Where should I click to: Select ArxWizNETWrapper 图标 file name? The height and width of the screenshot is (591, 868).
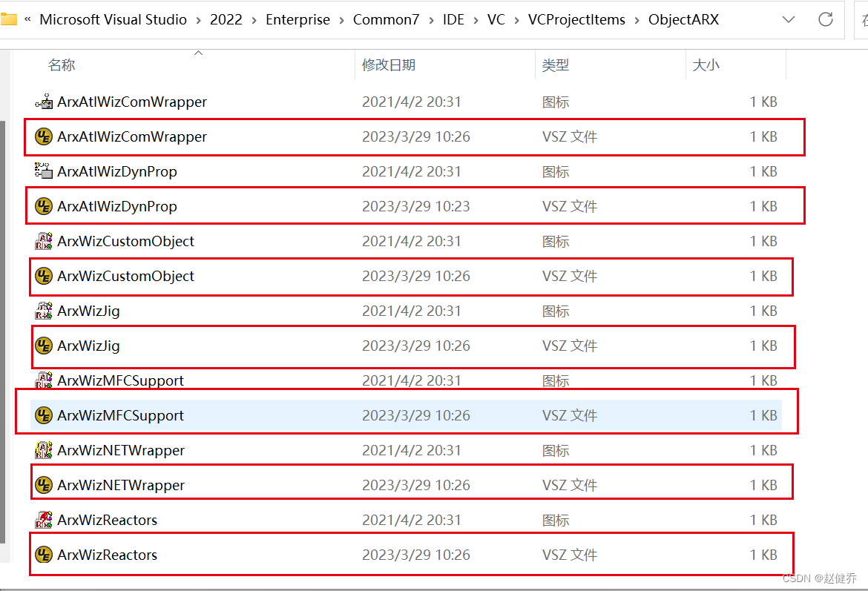(121, 450)
